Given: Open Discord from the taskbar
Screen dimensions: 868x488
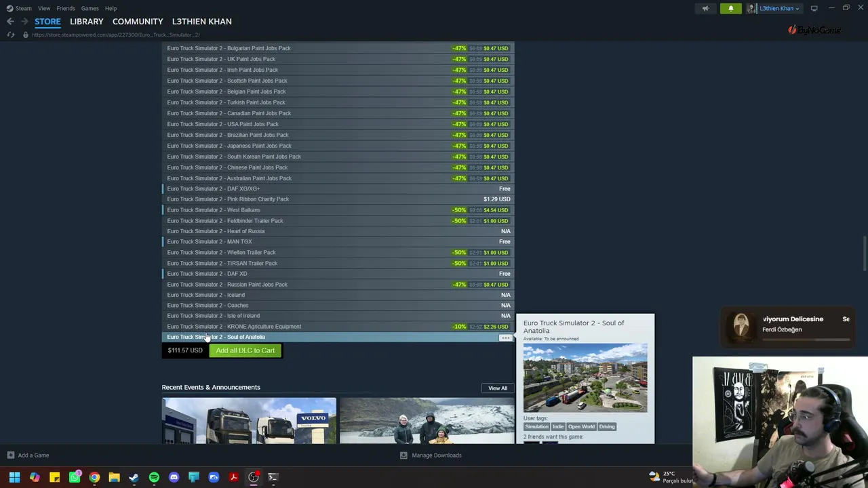Looking at the screenshot, I should click(174, 477).
